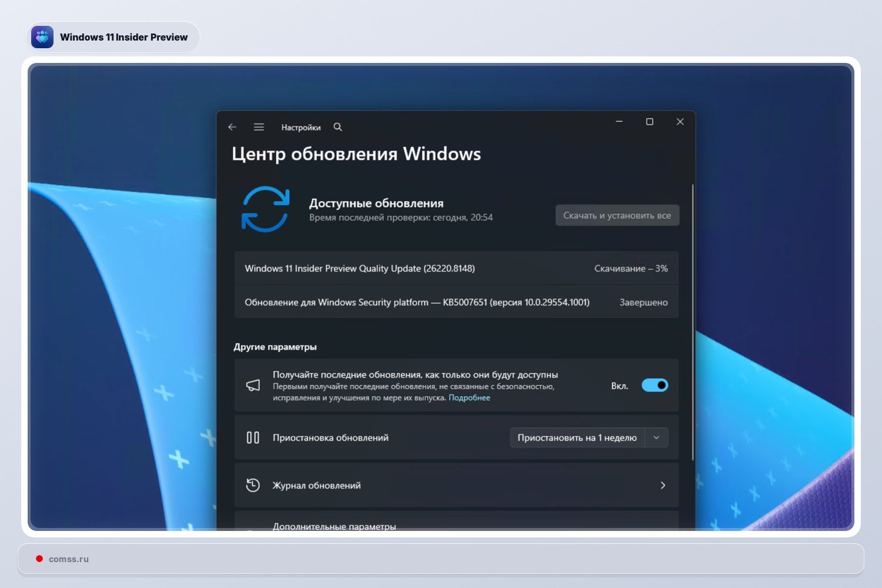Click the pause icon for Приостановка обновлений
This screenshot has width=882, height=588.
click(x=252, y=437)
